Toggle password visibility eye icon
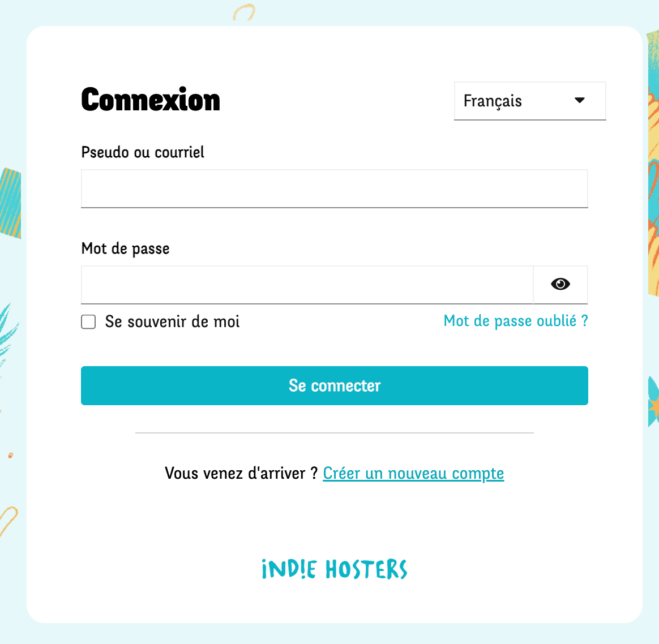 pos(560,284)
